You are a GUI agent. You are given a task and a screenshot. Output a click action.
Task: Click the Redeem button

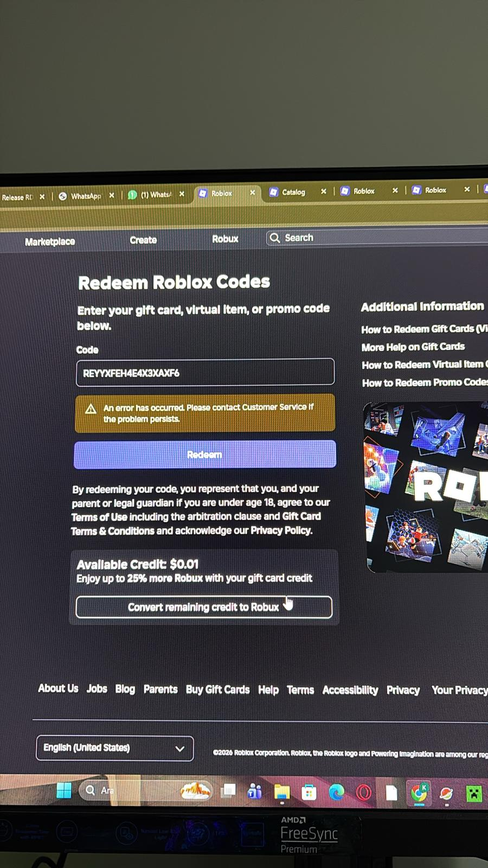coord(205,455)
